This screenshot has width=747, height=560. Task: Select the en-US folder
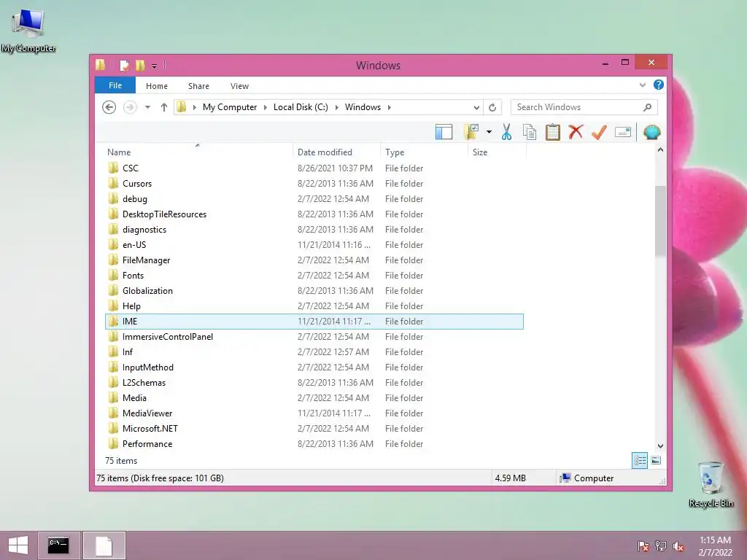[x=314, y=245]
